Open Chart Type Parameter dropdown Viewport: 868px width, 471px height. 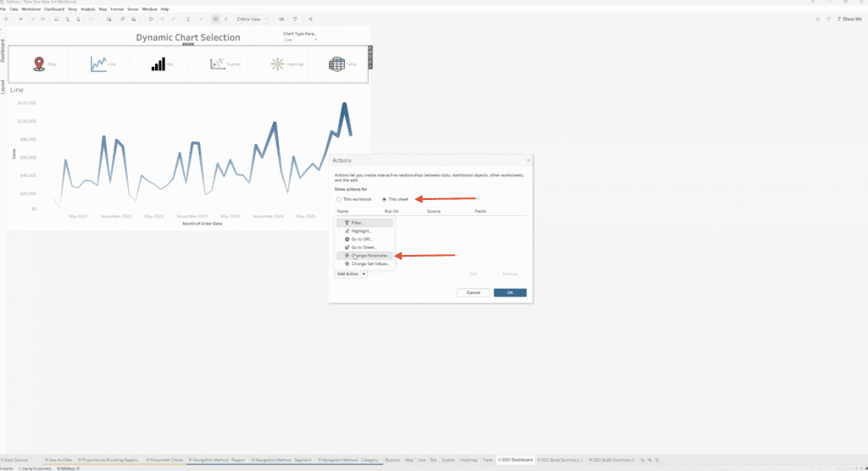tap(301, 40)
